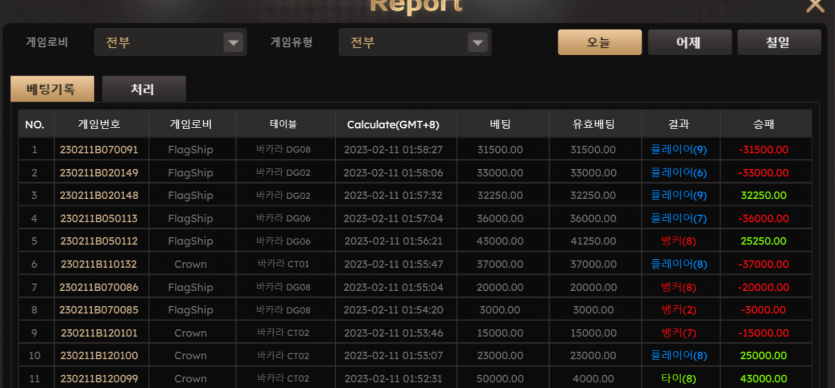The image size is (835, 388).
Task: Click the green 43000.00 win value
Action: (764, 379)
